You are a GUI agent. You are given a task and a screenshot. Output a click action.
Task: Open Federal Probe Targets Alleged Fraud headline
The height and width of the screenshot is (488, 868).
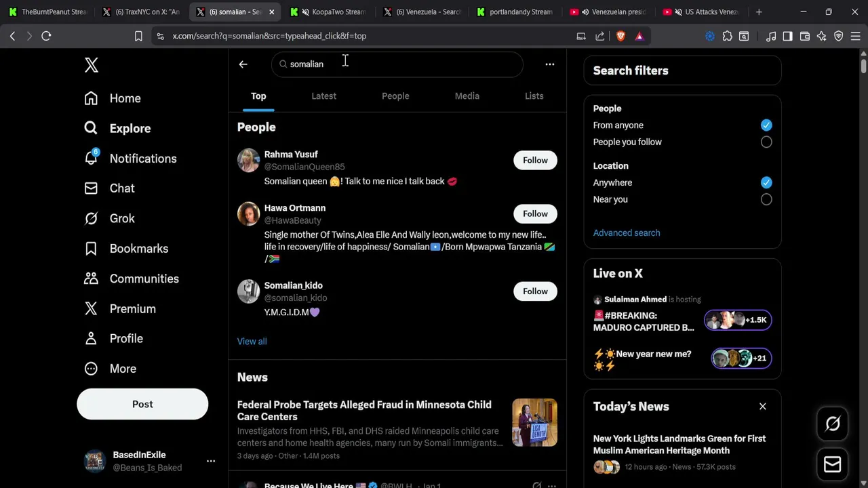pyautogui.click(x=364, y=411)
